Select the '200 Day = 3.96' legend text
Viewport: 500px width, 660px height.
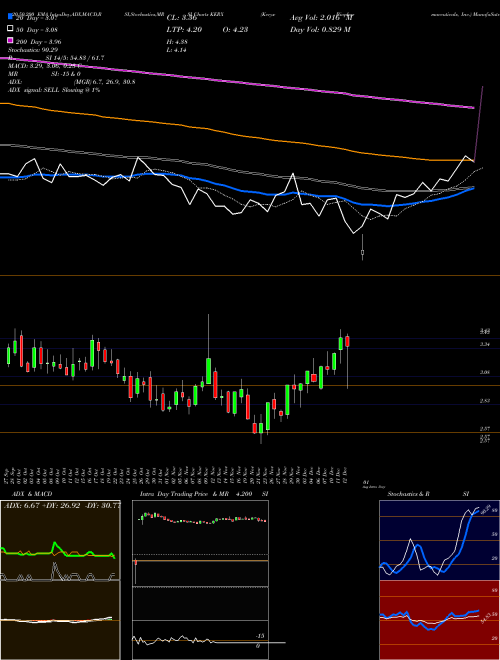click(x=39, y=42)
